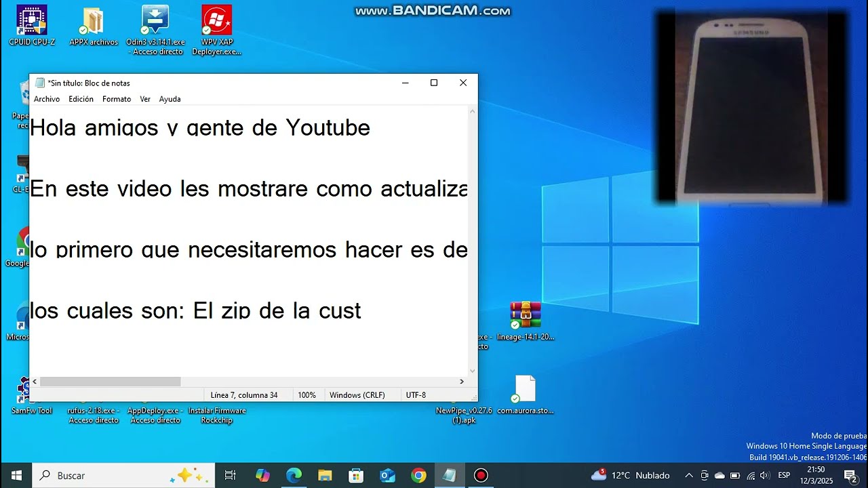Open Google Chrome from the taskbar

point(418,475)
